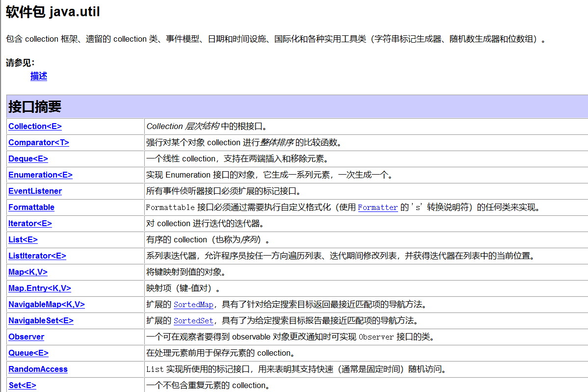This screenshot has width=588, height=392.
Task: Click the 一个线性 collection description for Deque
Action: tap(238, 158)
